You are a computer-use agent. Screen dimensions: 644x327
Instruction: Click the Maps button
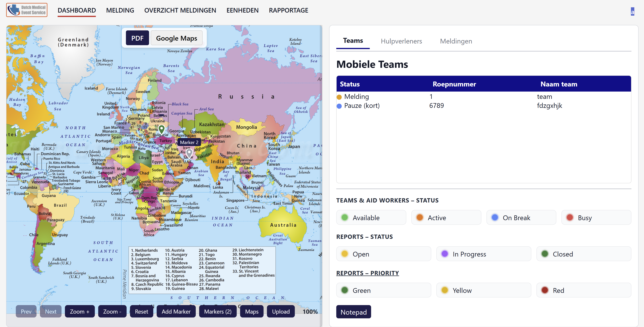pos(252,311)
